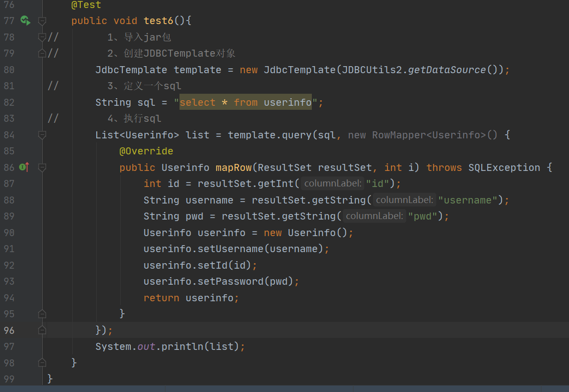Place caret at end of line 96
This screenshot has height=392, width=569.
click(114, 330)
